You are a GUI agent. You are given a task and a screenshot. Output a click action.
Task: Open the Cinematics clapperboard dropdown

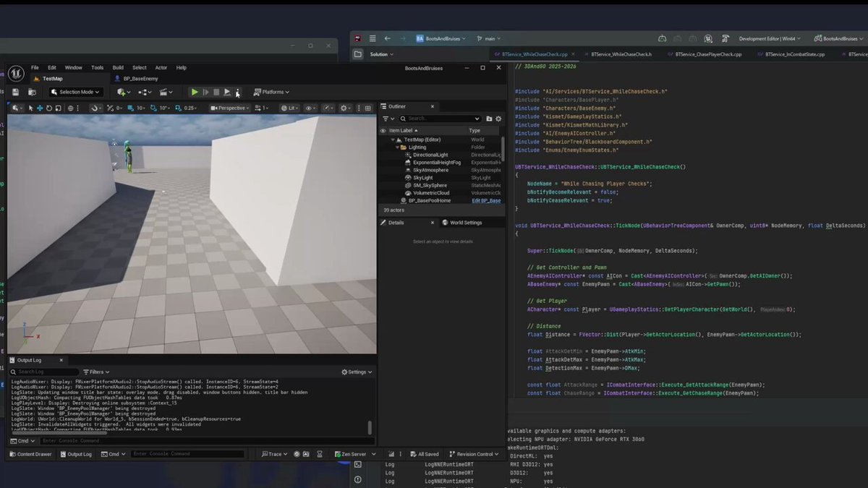pos(166,92)
